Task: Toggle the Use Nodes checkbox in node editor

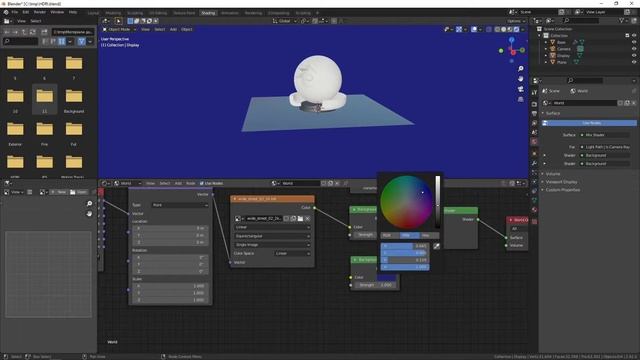Action: [x=202, y=183]
